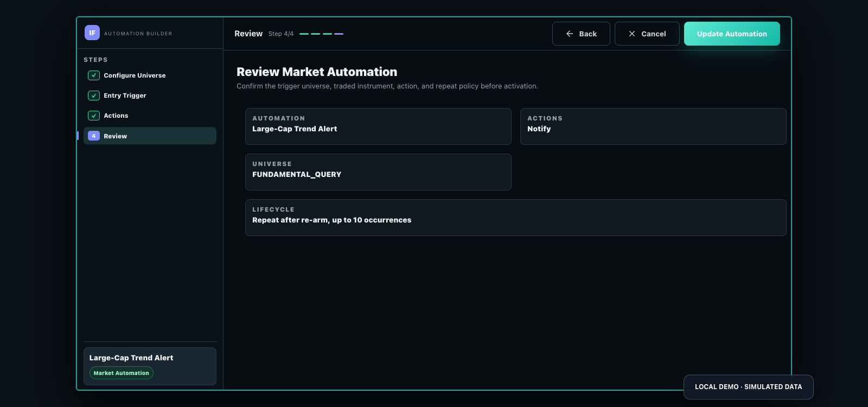
Task: Click the X icon in Cancel
Action: point(632,34)
